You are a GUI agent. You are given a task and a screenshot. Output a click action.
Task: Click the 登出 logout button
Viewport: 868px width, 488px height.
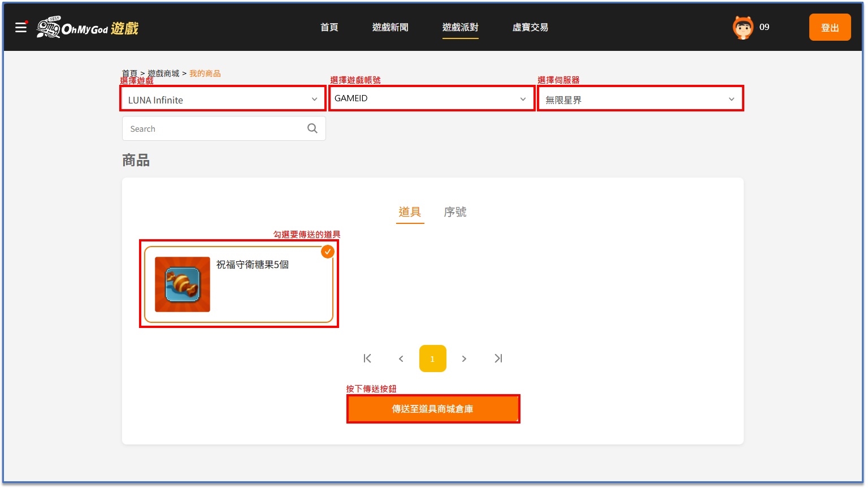830,27
